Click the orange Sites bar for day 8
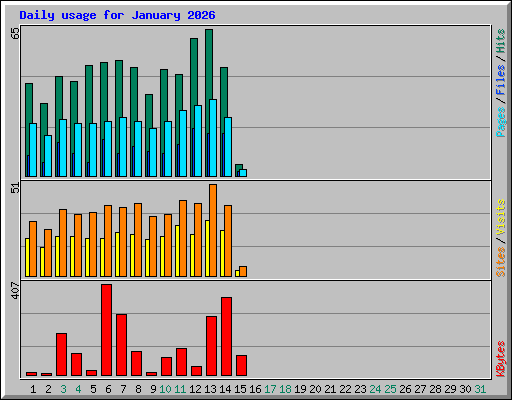Image resolution: width=512 pixels, height=400 pixels. [x=138, y=240]
